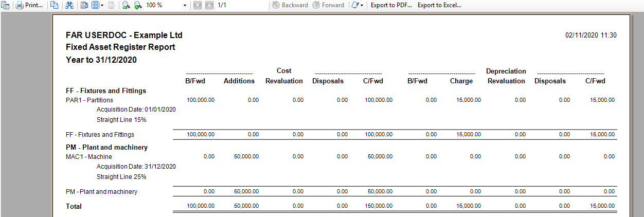Click the PM - Plant and machinery subtotal label

[101, 192]
